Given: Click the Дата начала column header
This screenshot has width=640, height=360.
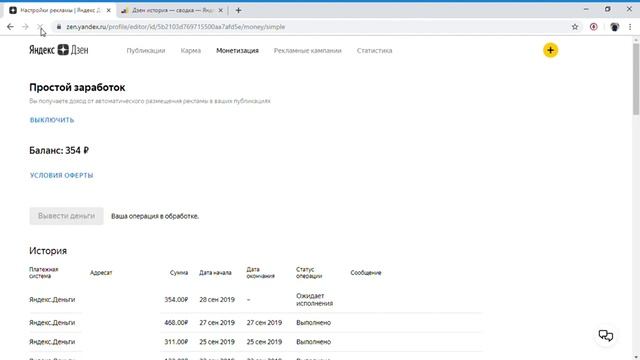Looking at the screenshot, I should 215,273.
